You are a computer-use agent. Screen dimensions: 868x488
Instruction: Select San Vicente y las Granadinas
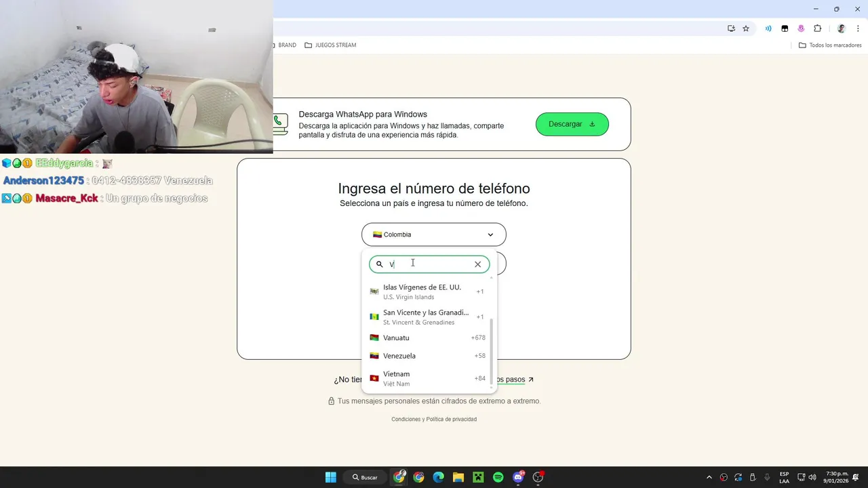[x=429, y=317]
